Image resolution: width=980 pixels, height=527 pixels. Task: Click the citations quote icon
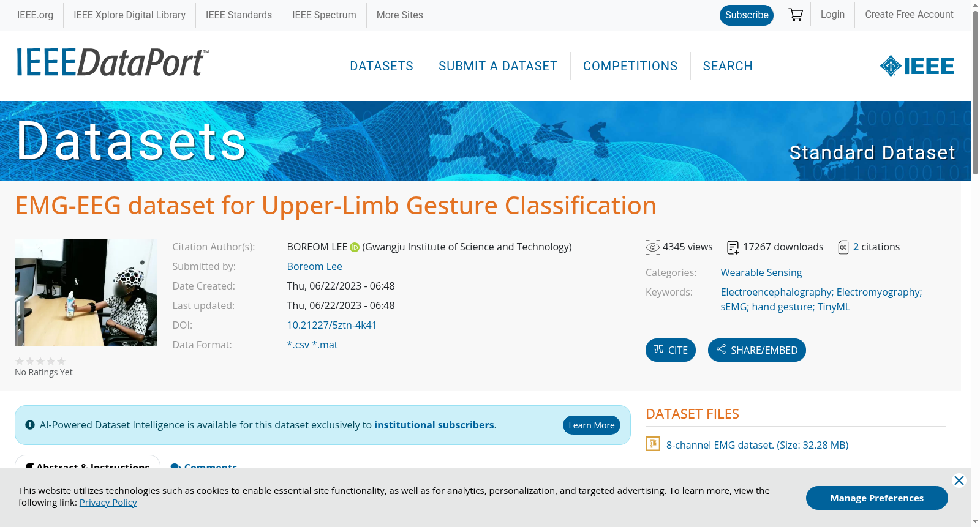pos(843,247)
